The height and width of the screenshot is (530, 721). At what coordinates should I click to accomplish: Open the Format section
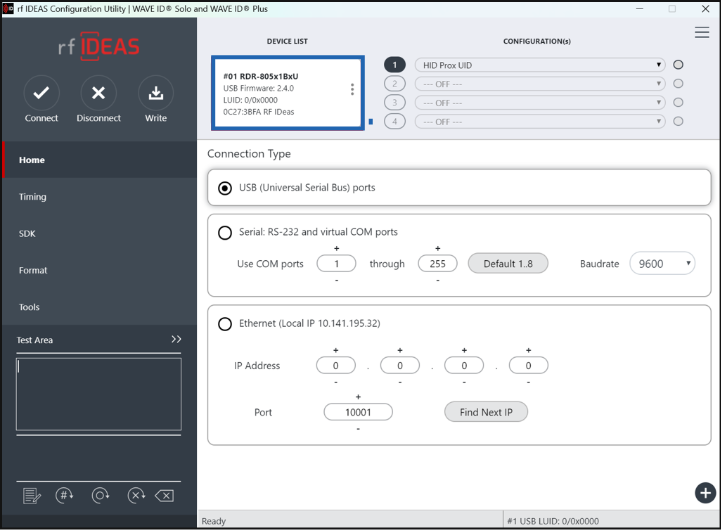click(x=99, y=270)
